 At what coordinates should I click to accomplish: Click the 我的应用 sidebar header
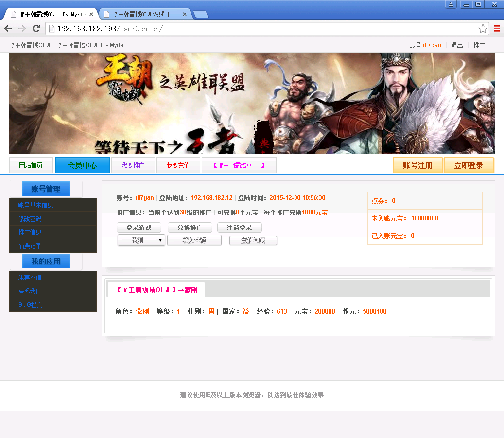click(x=46, y=261)
